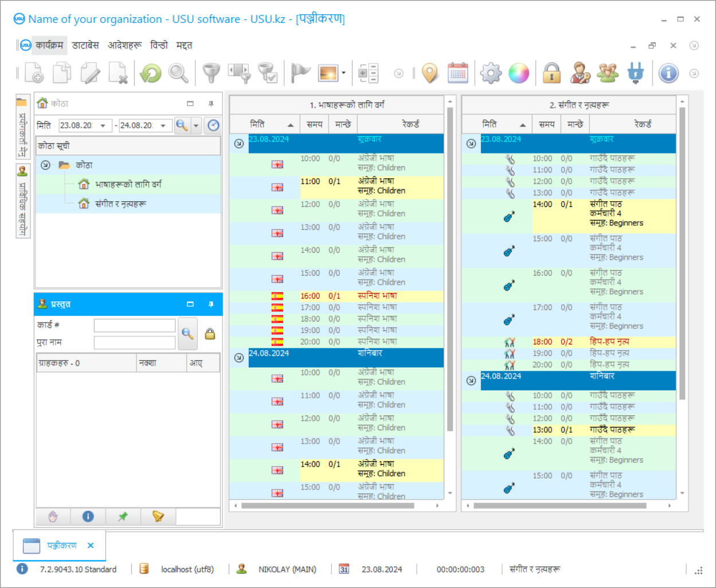716x588 pixels.
Task: Select संगीत र नृत्यहरू tree item
Action: (120, 204)
